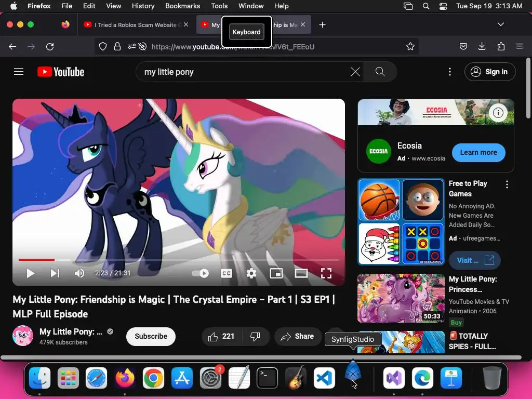This screenshot has width=532, height=399.
Task: Click the page vertical scrollbar
Action: point(528,88)
